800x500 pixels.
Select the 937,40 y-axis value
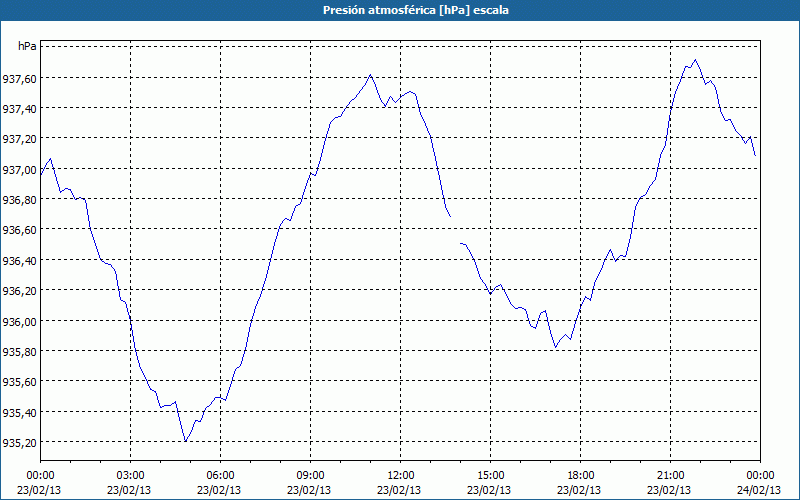(x=19, y=109)
